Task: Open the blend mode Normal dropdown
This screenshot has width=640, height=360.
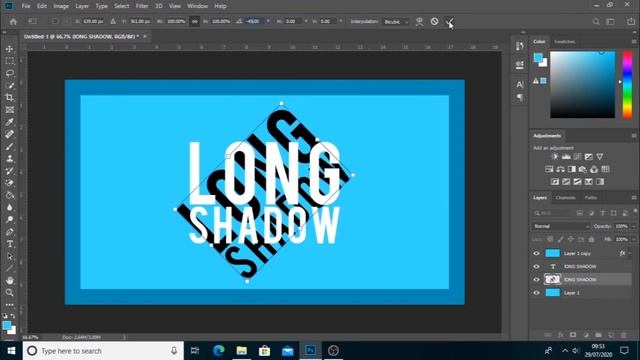Action: pos(560,226)
